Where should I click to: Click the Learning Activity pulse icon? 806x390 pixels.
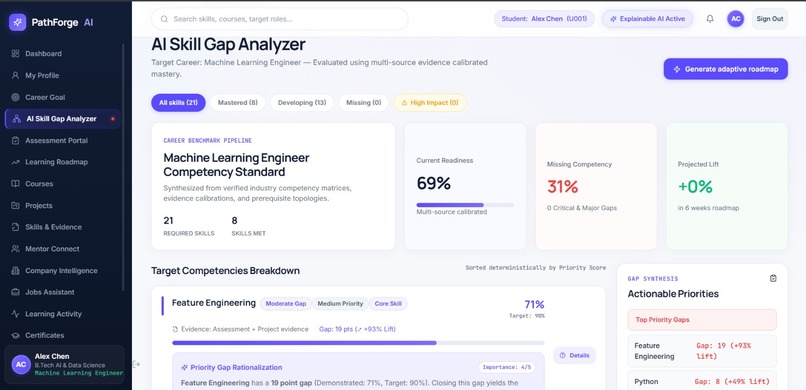point(15,313)
